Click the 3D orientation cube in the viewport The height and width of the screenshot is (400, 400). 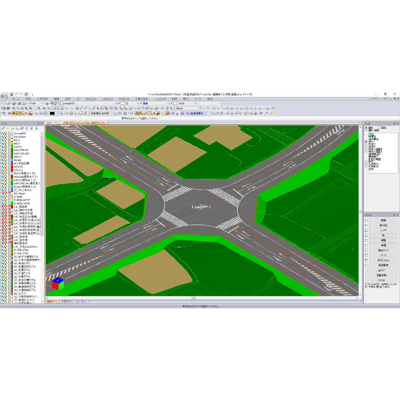58,284
